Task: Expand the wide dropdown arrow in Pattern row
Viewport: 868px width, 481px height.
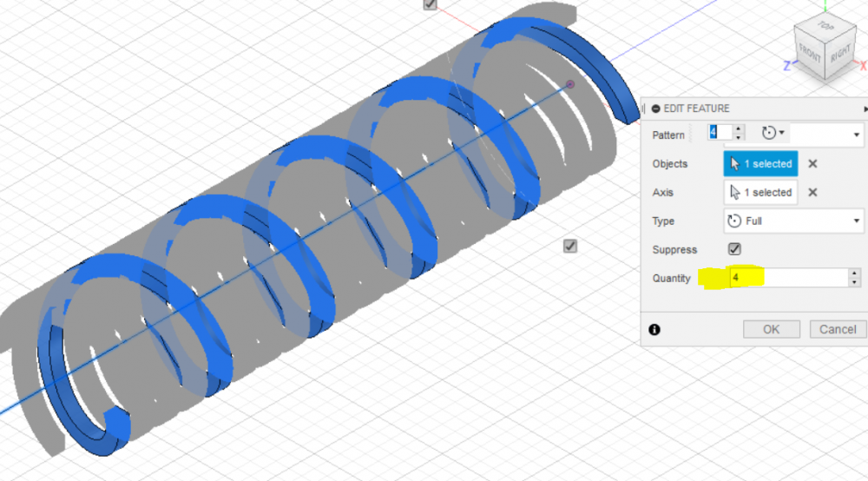Action: (857, 135)
